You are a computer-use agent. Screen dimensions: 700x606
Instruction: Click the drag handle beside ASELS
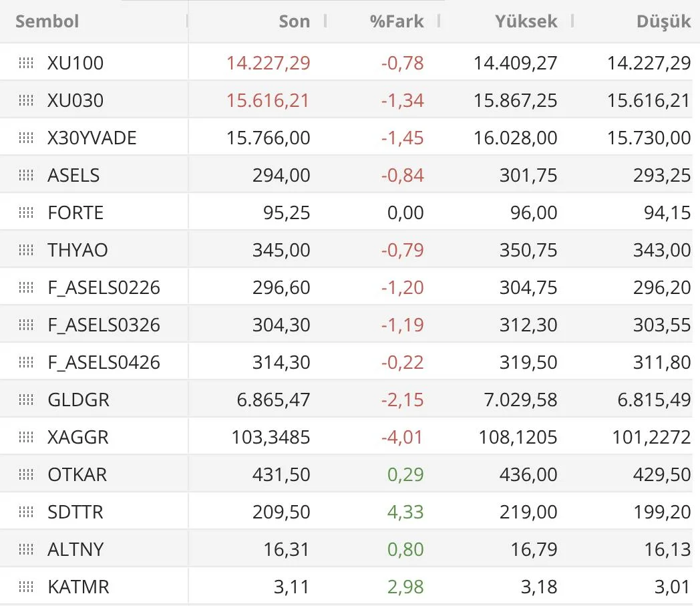pyautogui.click(x=26, y=176)
